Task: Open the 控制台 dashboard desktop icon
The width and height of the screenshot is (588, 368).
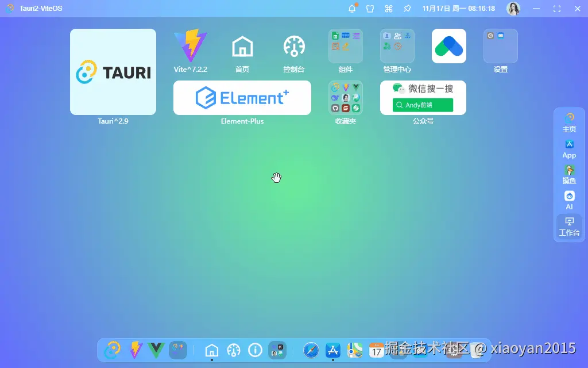Action: 294,46
